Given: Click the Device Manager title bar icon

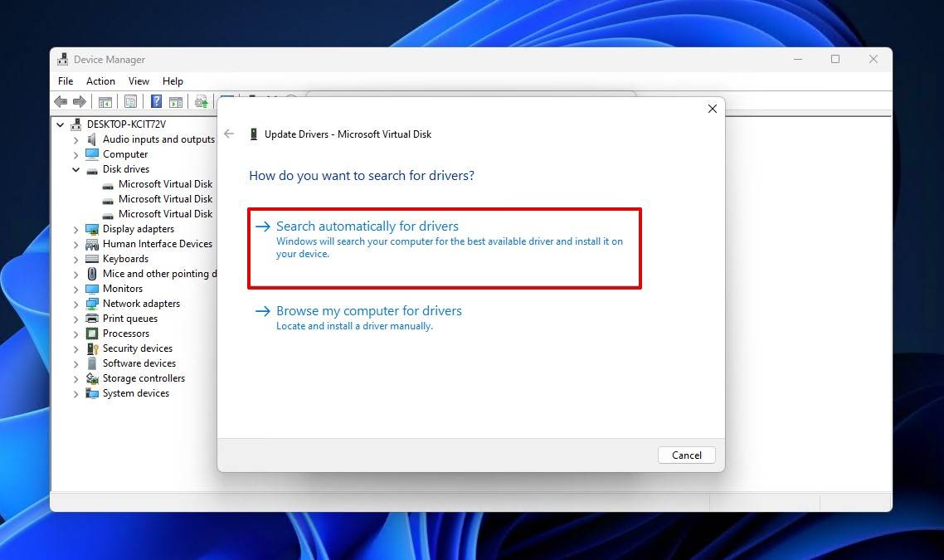Looking at the screenshot, I should coord(62,59).
